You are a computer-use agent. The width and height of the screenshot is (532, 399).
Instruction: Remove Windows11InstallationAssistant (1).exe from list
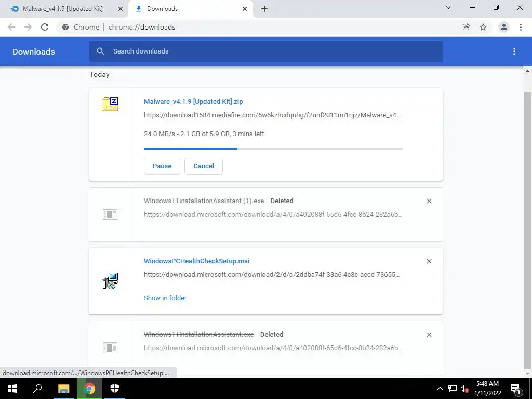coord(429,201)
